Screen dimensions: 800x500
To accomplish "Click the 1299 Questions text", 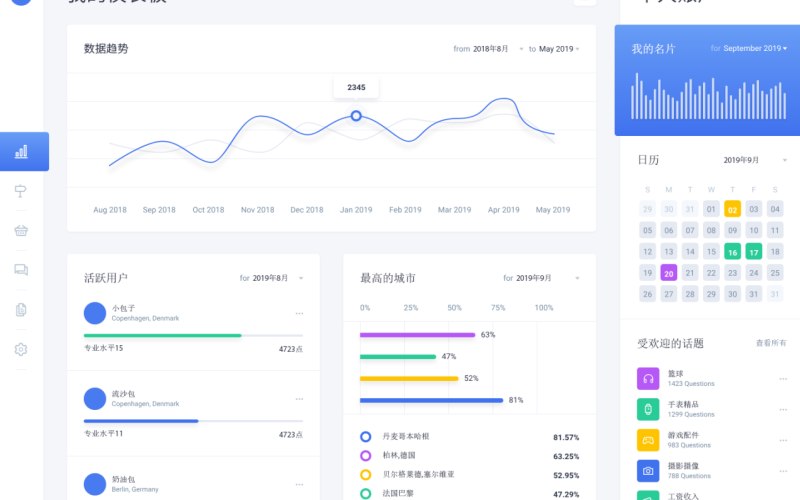I will [691, 414].
